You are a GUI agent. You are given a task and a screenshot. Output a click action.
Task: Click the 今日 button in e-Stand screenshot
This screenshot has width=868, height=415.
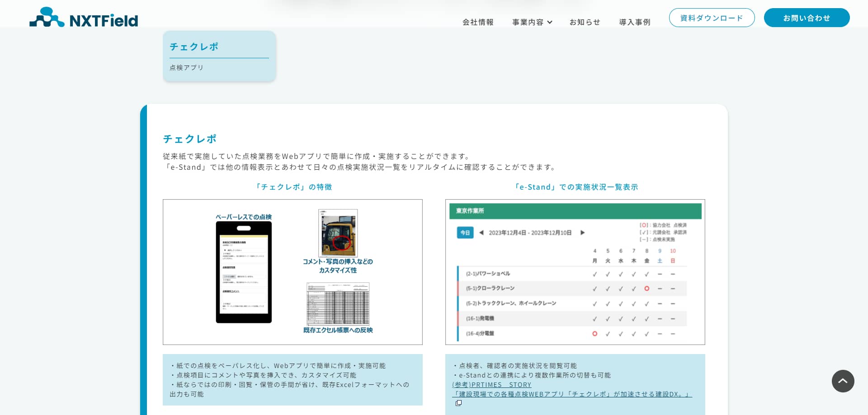tap(465, 233)
